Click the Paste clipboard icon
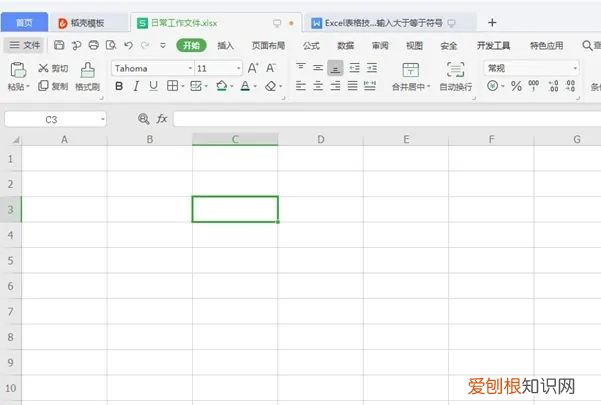The height and width of the screenshot is (405, 601). coord(18,70)
